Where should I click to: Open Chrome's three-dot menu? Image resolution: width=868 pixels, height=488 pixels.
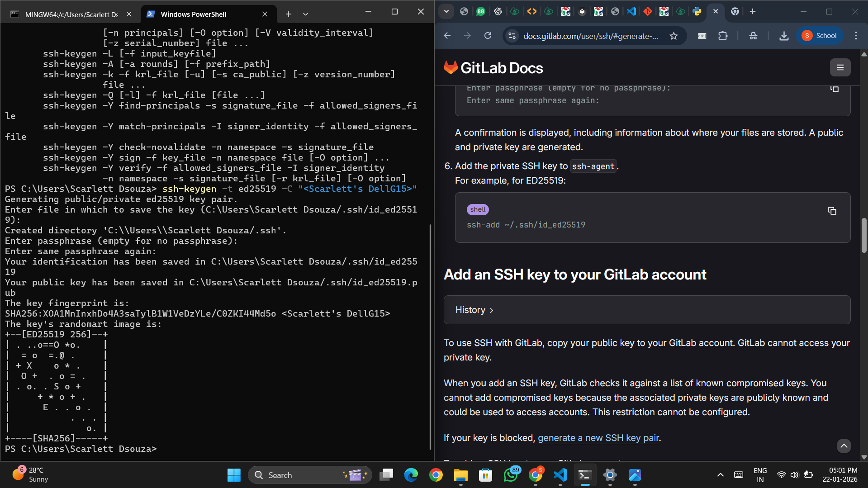pos(856,36)
